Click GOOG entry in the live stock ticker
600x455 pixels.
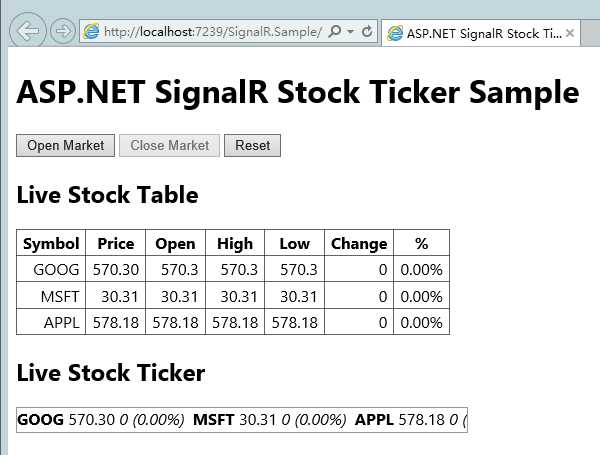click(x=101, y=420)
